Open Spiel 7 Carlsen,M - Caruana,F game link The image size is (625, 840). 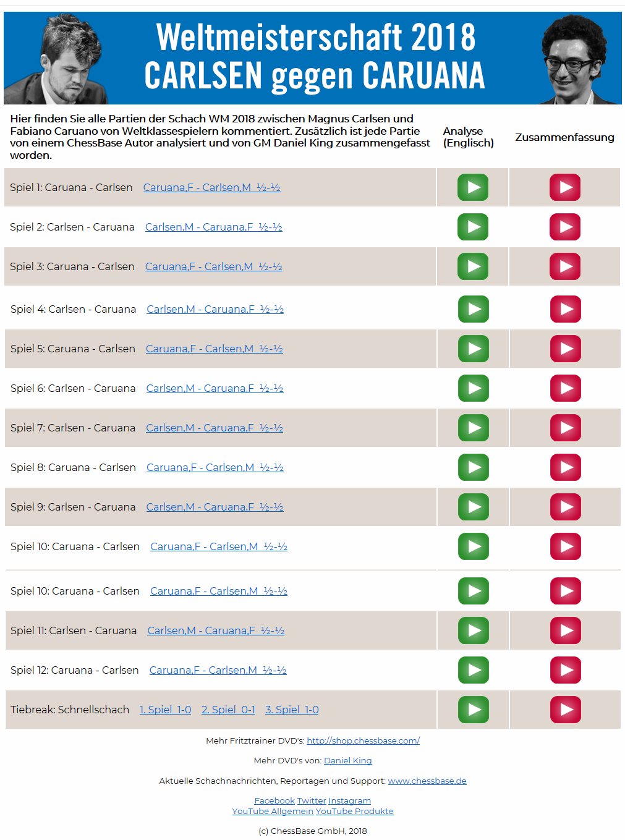(215, 428)
